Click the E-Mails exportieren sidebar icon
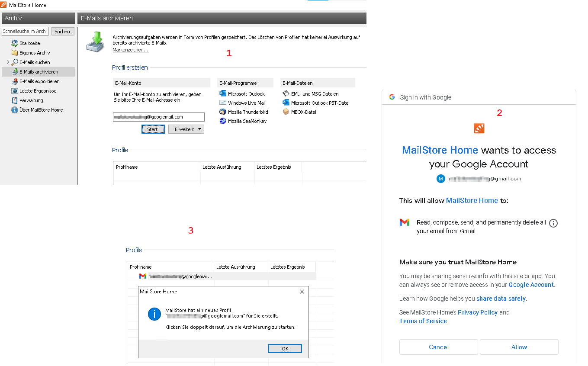Image resolution: width=588 pixels, height=366 pixels. pyautogui.click(x=15, y=81)
